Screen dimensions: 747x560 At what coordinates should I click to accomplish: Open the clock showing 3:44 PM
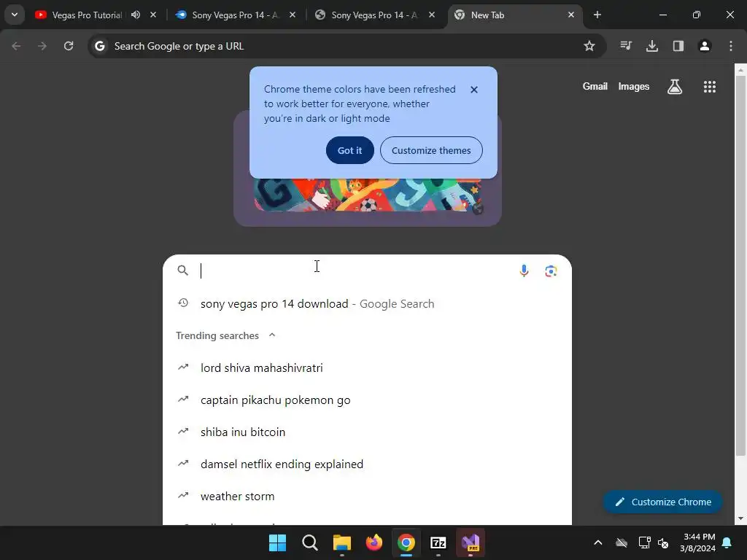point(698,542)
